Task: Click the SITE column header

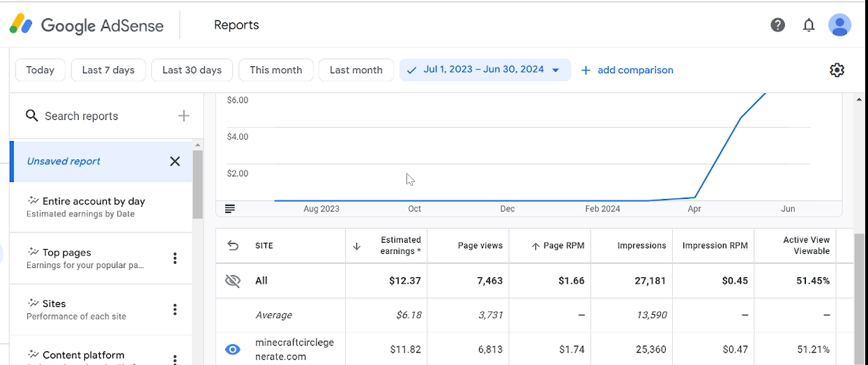Action: (264, 246)
